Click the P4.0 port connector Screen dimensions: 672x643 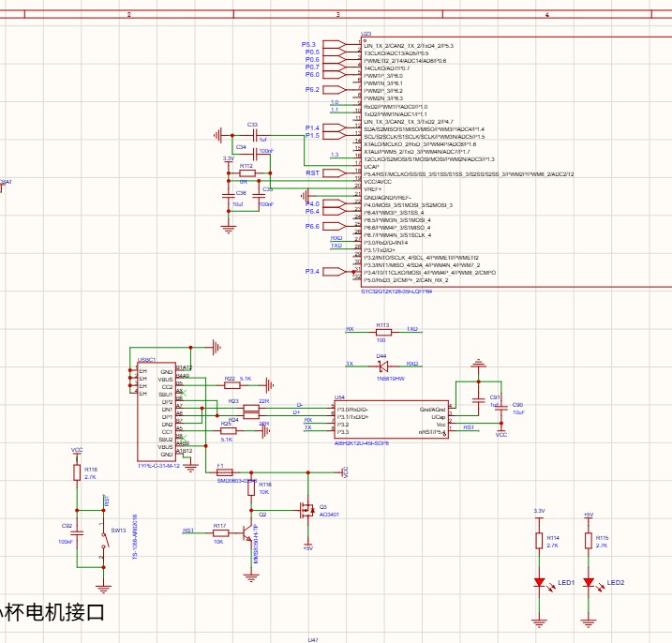click(x=335, y=203)
